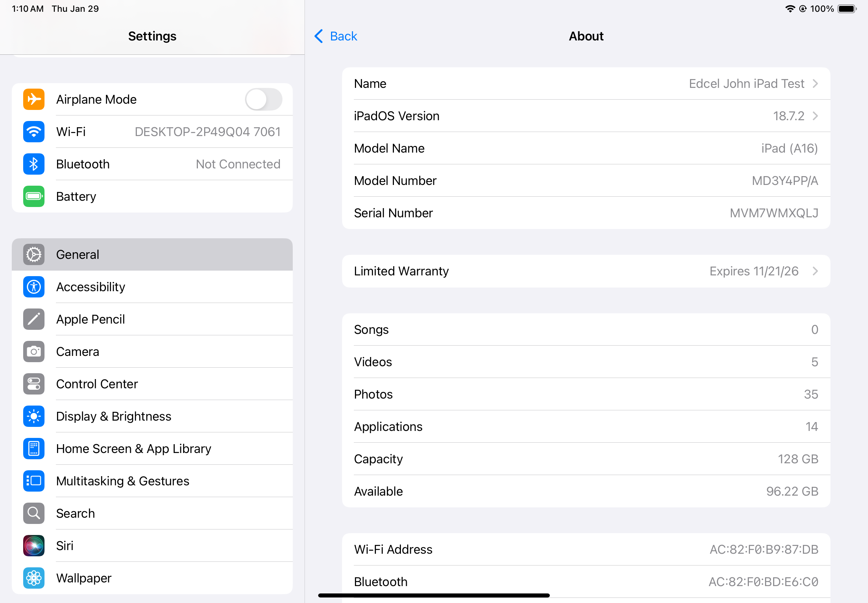Tap the Home Screen & App Library icon
Viewport: 868px width, 603px height.
33,449
